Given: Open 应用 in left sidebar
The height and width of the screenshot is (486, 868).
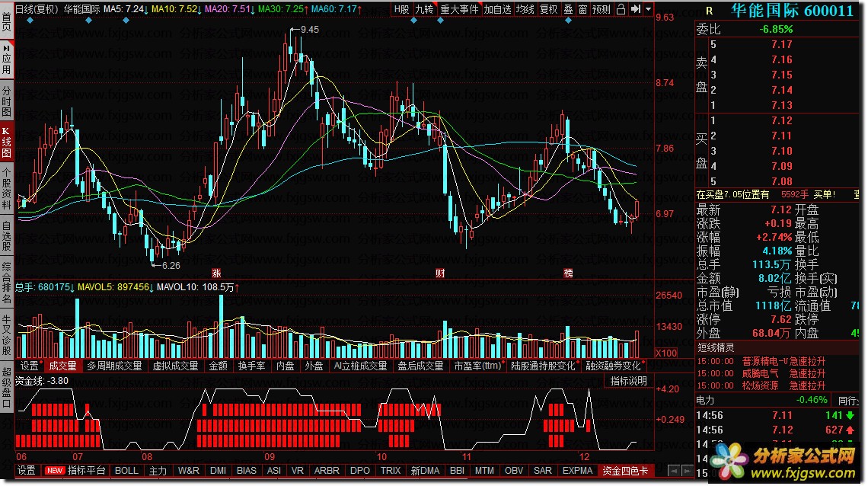Looking at the screenshot, I should (x=7, y=59).
